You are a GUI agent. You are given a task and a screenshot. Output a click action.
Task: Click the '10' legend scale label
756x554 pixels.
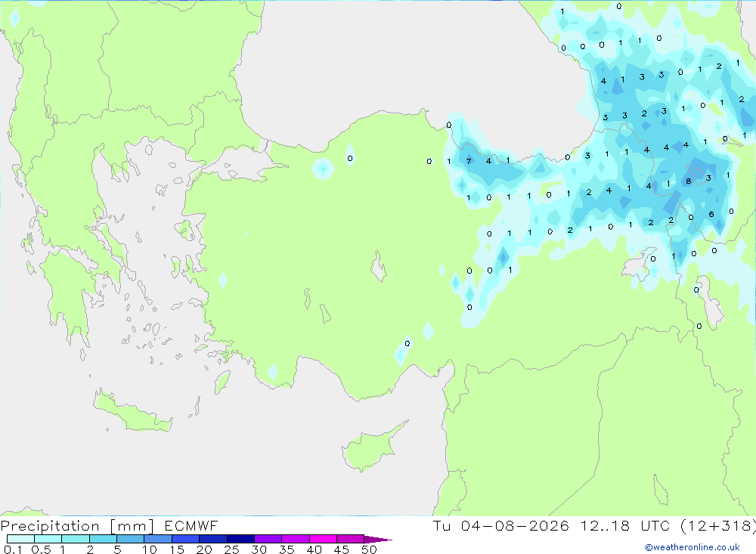tap(150, 549)
